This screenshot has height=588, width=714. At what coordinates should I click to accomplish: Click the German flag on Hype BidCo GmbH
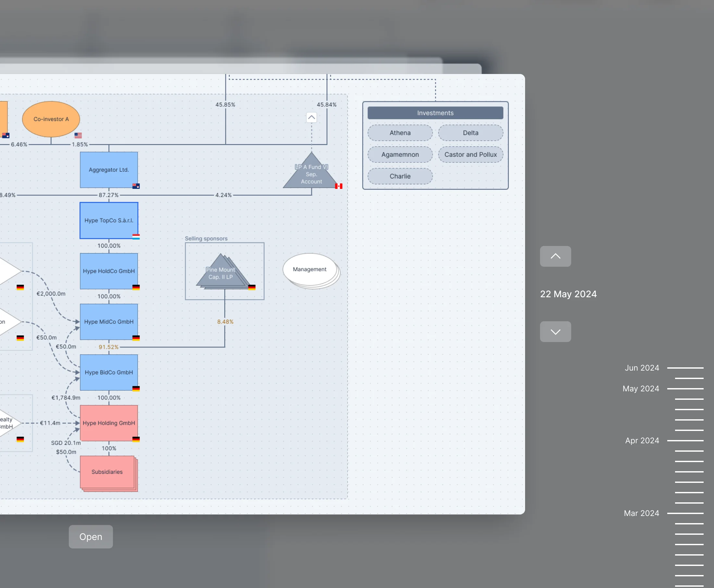click(x=136, y=388)
